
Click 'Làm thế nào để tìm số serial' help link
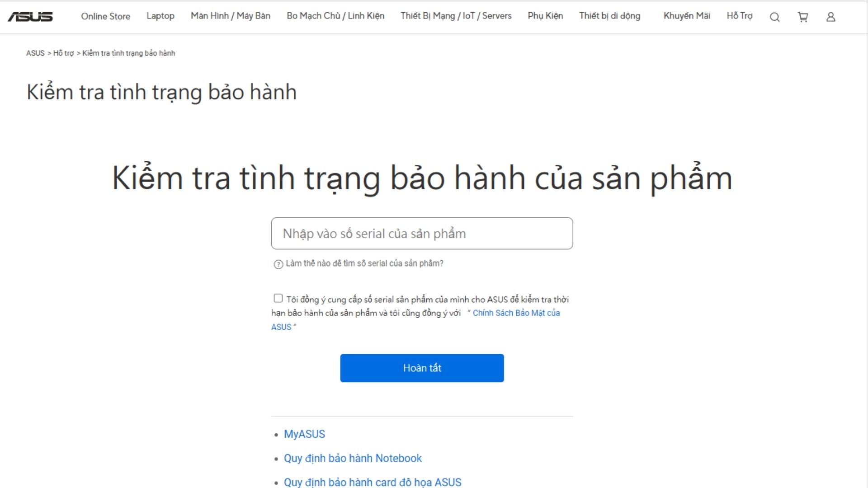pos(364,263)
